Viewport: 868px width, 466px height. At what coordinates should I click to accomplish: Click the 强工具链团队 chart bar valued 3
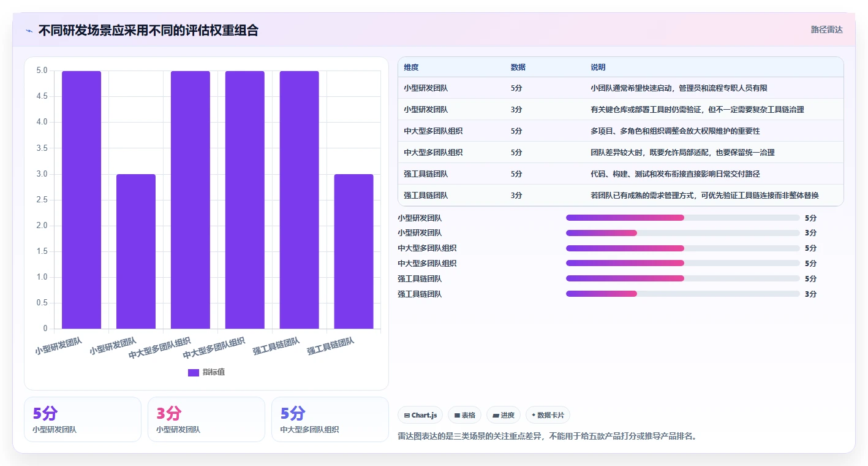[x=353, y=251]
